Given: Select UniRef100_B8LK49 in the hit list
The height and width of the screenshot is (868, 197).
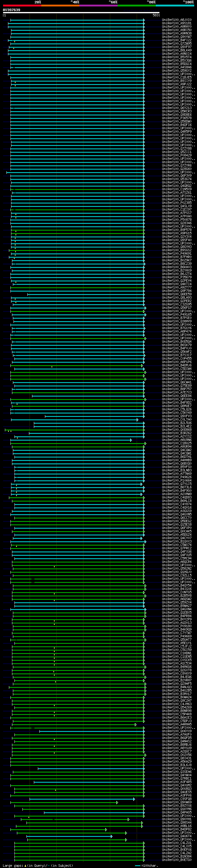Looking at the screenshot, I should click(x=177, y=50).
